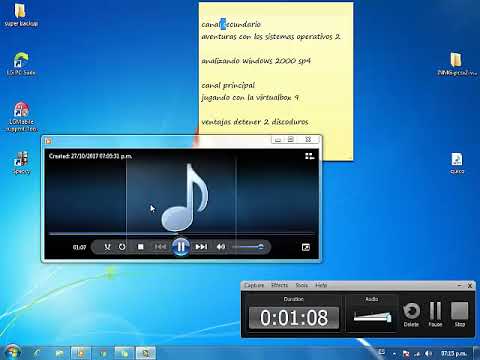
Task: Open the volume icon in system tray
Action: click(429, 353)
